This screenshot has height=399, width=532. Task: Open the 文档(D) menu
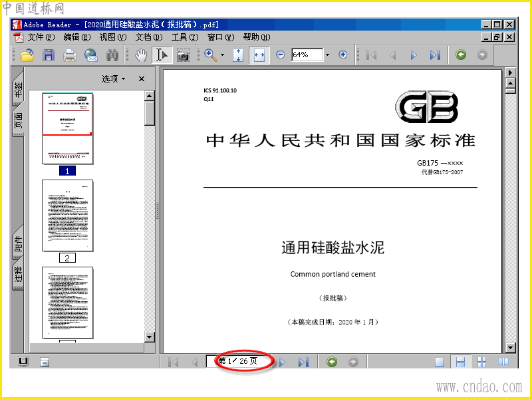[149, 37]
